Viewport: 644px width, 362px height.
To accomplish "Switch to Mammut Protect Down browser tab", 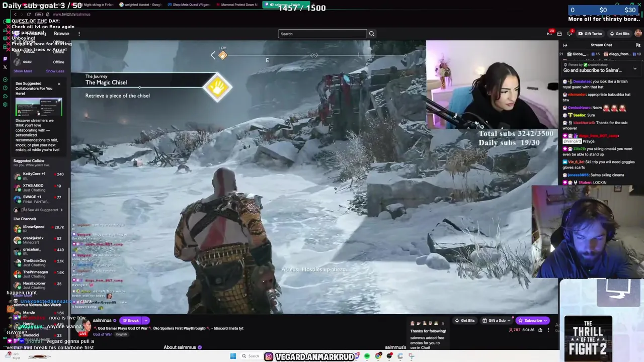I will (236, 5).
